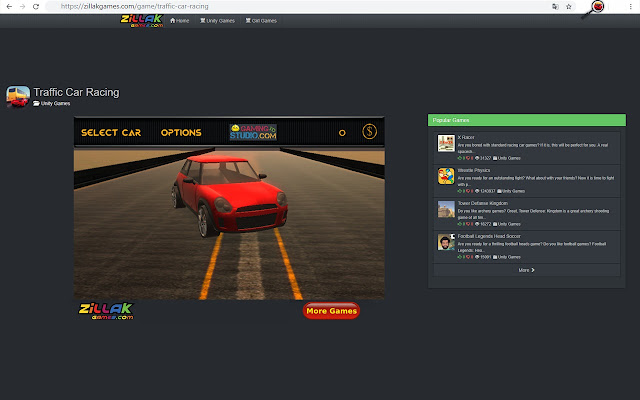This screenshot has height=400, width=640.
Task: Open the Tower Defense Kingdom title link
Action: (x=482, y=203)
